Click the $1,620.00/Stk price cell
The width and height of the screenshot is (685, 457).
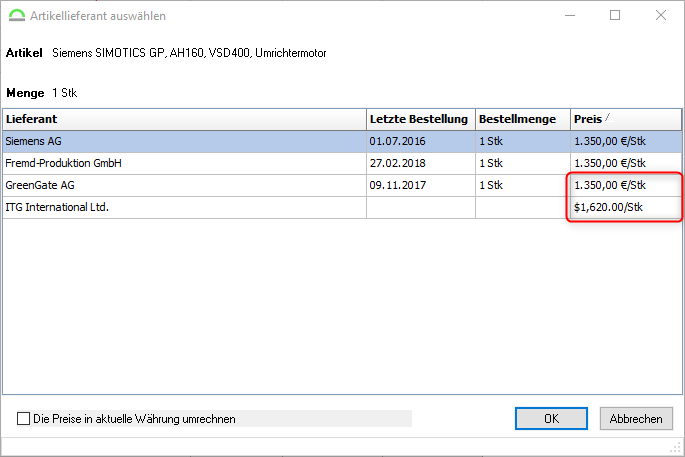(x=626, y=207)
